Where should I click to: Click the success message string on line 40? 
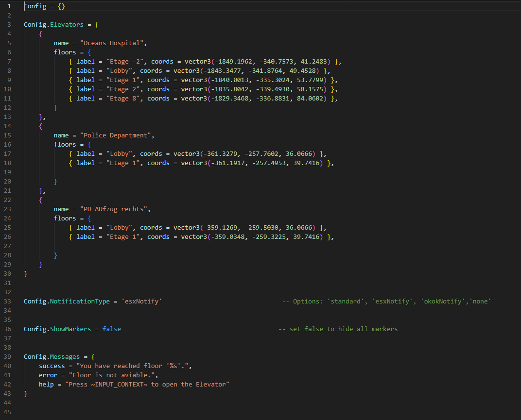132,366
